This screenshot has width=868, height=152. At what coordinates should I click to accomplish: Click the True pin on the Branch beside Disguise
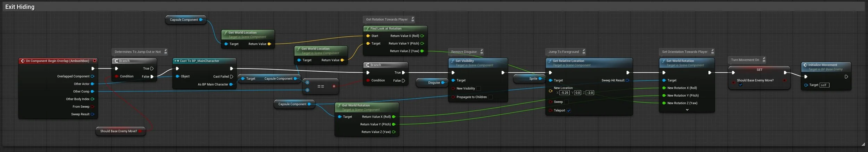[403, 73]
